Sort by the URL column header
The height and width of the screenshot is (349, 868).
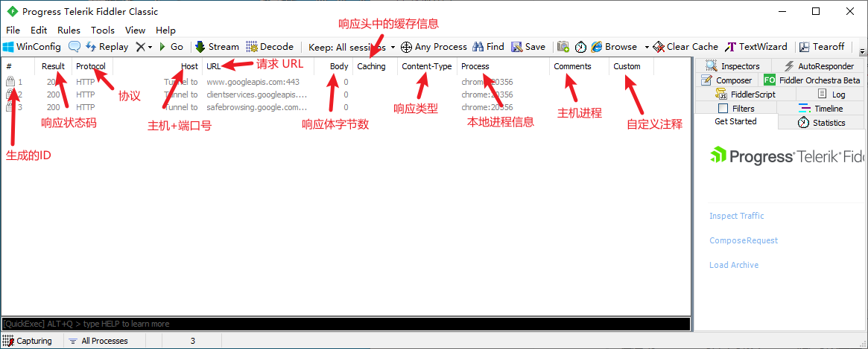258,66
